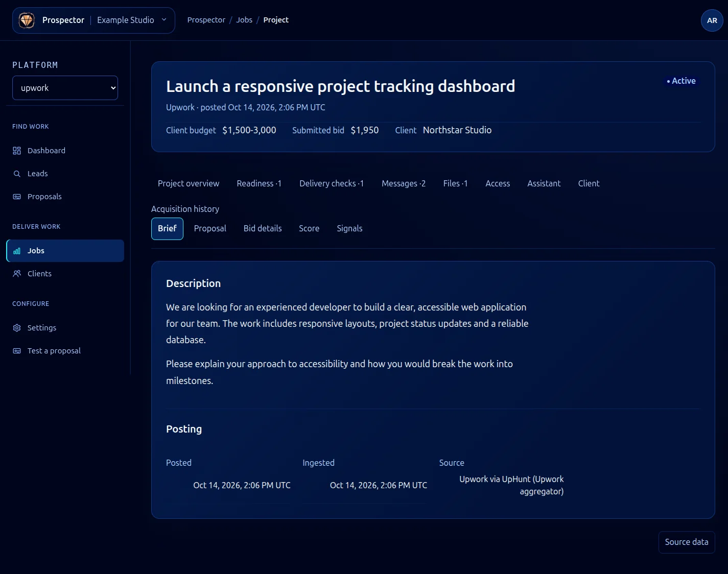Open the Files tab
Image resolution: width=728 pixels, height=574 pixels.
pyautogui.click(x=455, y=183)
